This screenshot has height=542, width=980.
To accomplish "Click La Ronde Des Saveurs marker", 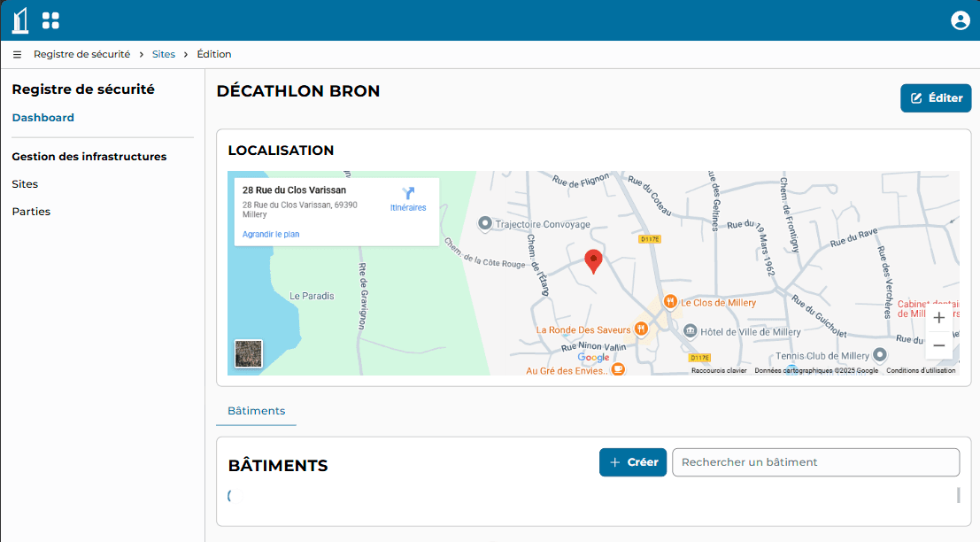I will pyautogui.click(x=641, y=329).
